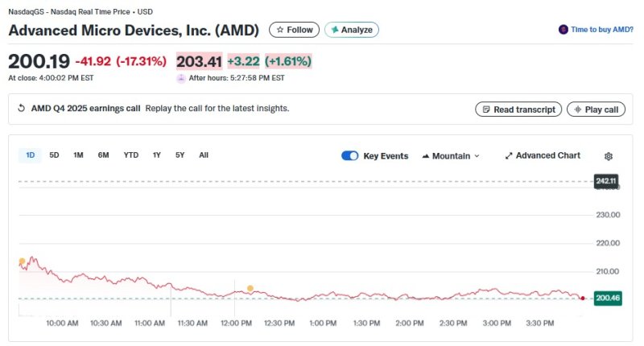The width and height of the screenshot is (644, 346).
Task: Toggle the Key Events switch off
Action: [349, 156]
